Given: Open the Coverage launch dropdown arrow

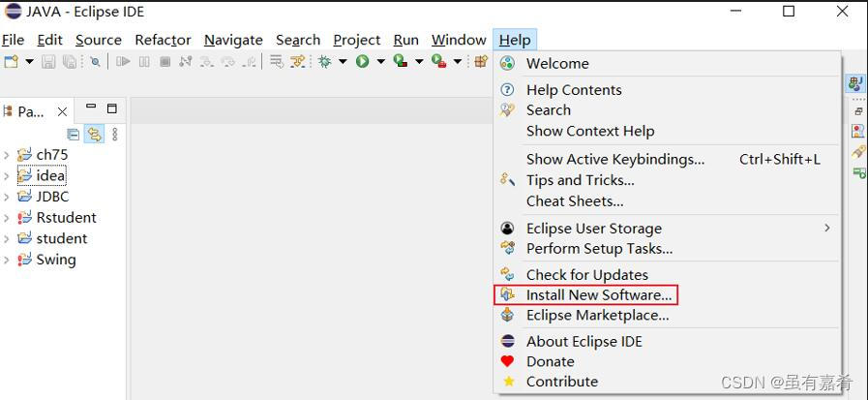Looking at the screenshot, I should [419, 61].
